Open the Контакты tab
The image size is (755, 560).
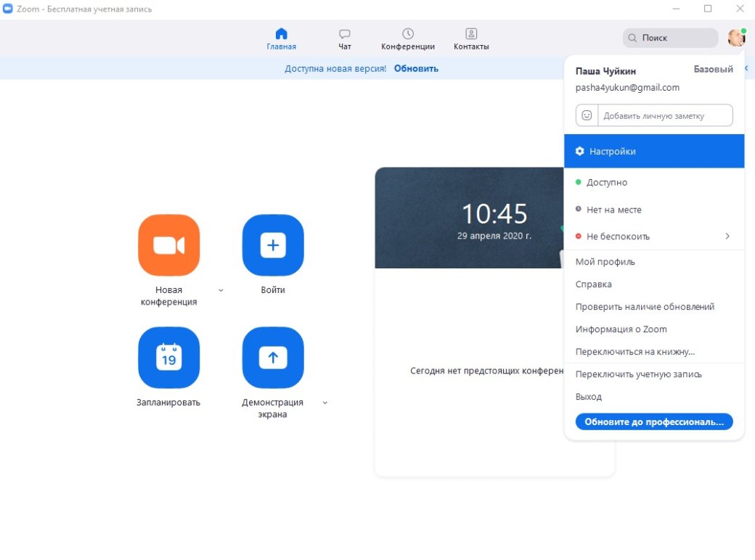(471, 39)
